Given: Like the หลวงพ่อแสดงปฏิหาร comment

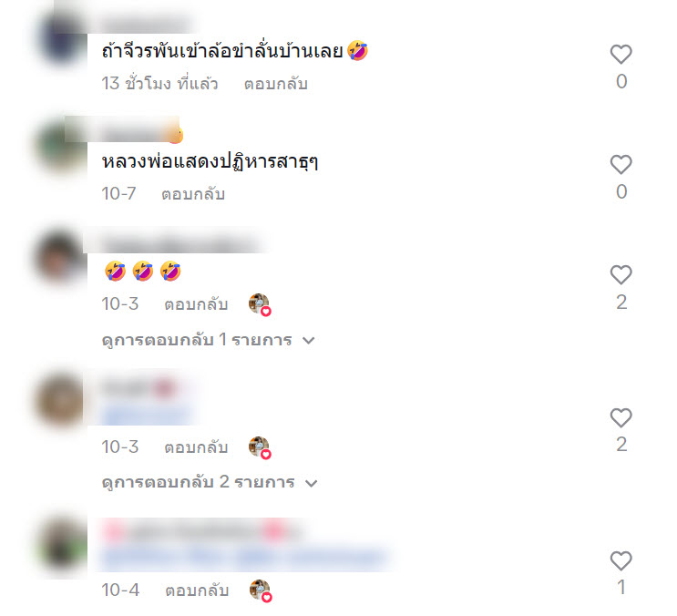Looking at the screenshot, I should coord(621,164).
